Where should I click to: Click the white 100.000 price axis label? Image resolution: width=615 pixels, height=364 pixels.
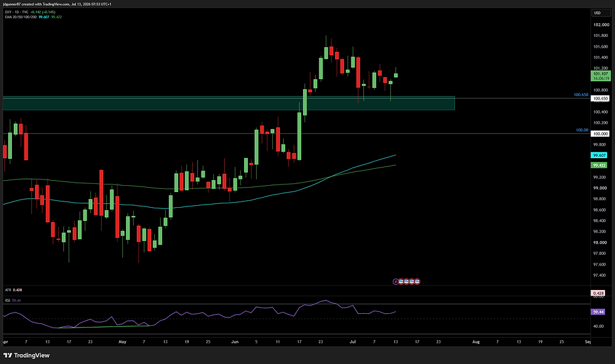click(601, 134)
